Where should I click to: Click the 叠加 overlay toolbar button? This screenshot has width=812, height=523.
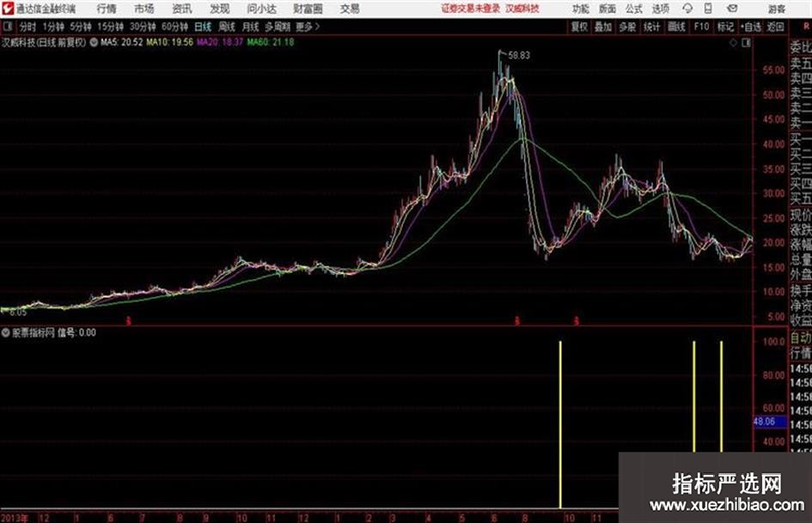click(x=603, y=27)
